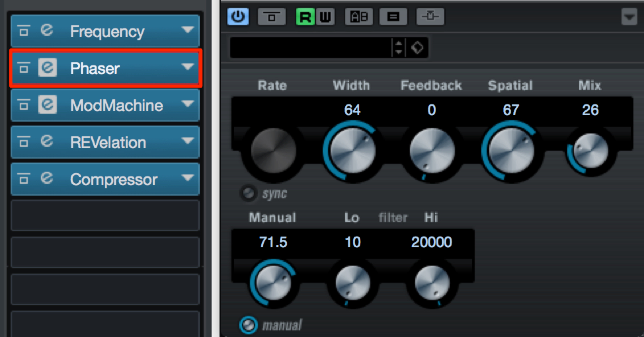Open REVelation insert dropdown arrow
Image resolution: width=644 pixels, height=337 pixels.
[x=187, y=141]
